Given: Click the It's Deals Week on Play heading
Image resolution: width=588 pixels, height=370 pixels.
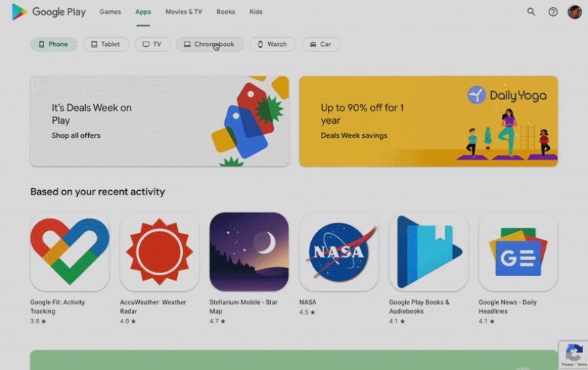Looking at the screenshot, I should (92, 114).
